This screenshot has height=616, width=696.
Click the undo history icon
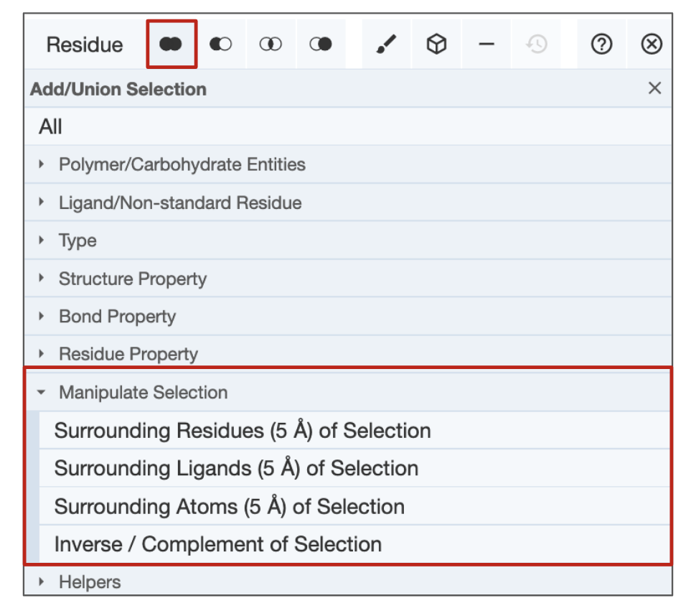click(x=536, y=45)
